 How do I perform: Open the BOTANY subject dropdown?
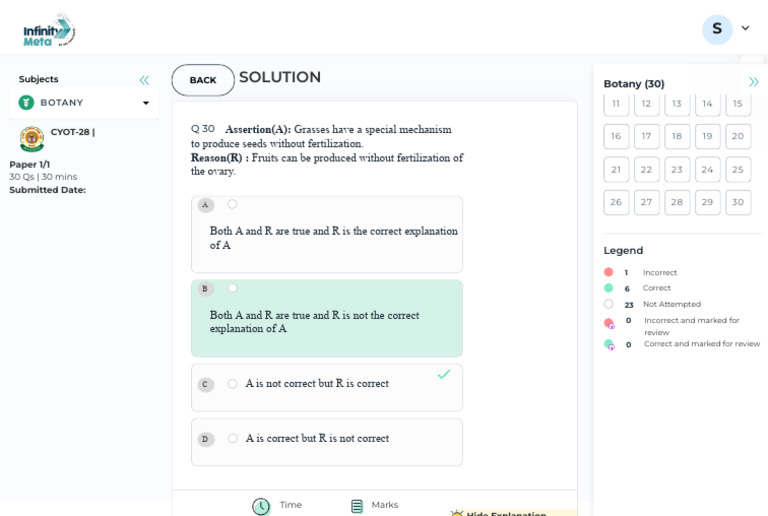[x=84, y=103]
